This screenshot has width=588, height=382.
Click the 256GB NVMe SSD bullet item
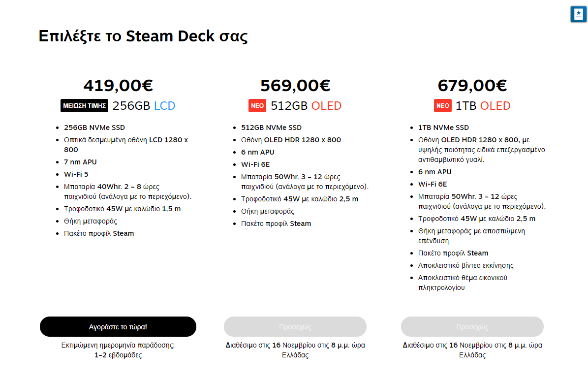point(94,127)
